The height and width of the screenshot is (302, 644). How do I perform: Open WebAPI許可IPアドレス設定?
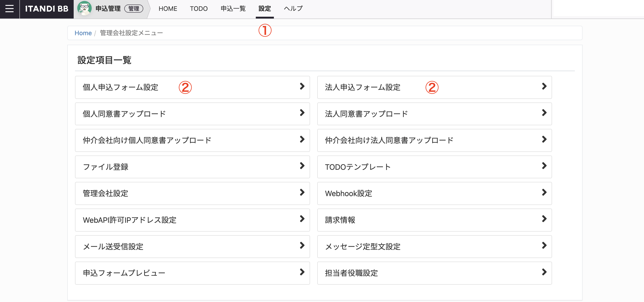(192, 220)
